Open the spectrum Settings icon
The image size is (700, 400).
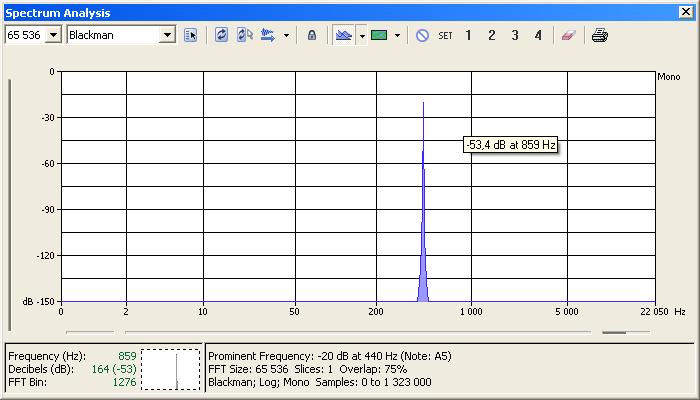[191, 35]
